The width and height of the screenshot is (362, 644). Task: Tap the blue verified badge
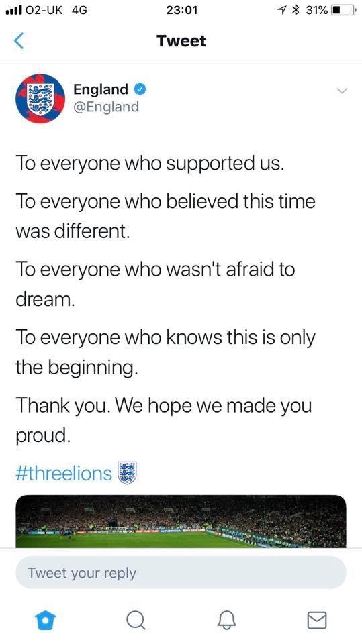click(x=139, y=89)
